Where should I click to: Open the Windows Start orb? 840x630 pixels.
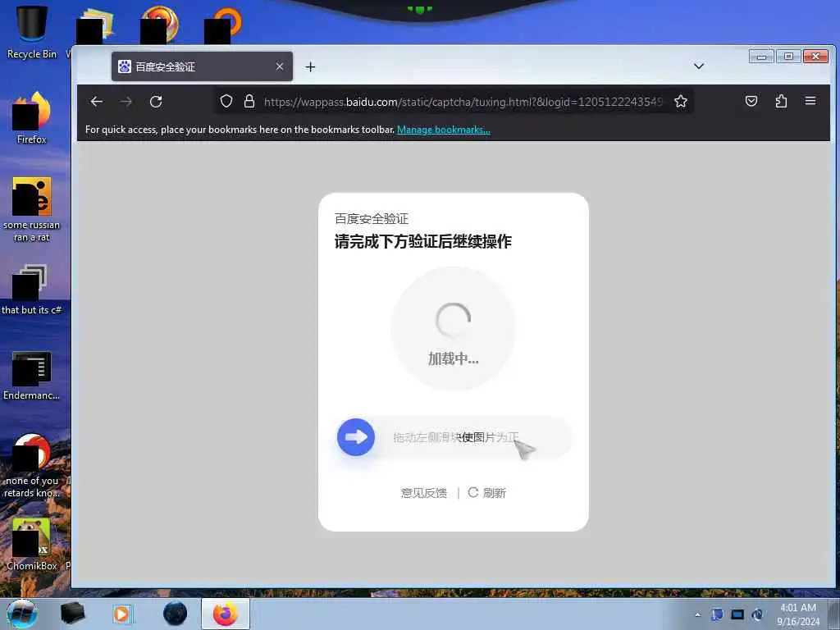tap(22, 614)
